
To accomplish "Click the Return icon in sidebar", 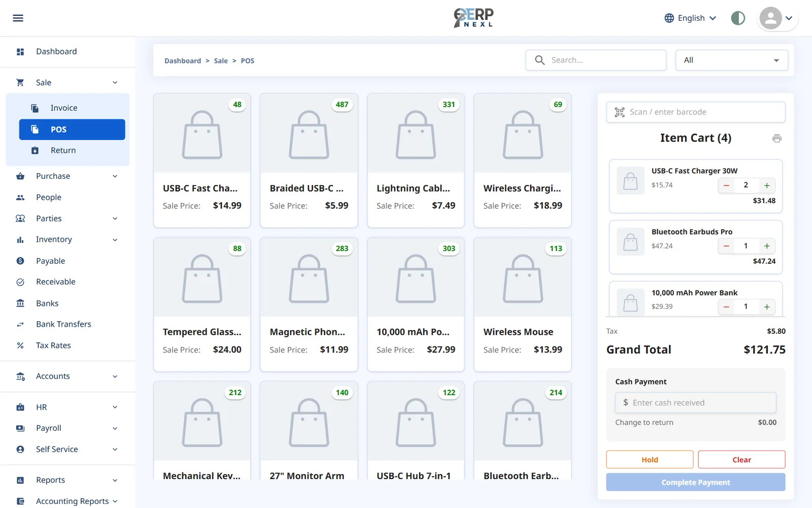I will click(x=35, y=150).
